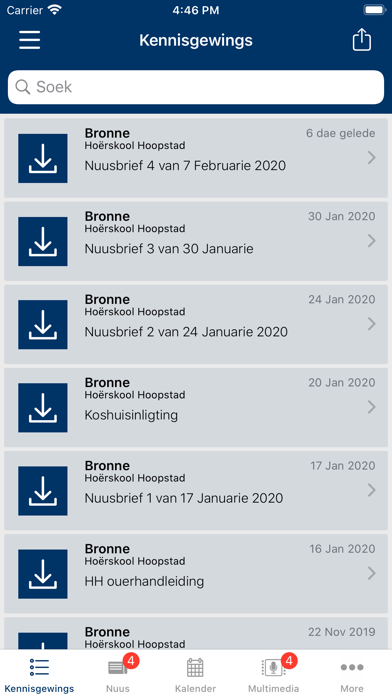Click the download icon beside Koshuisinligting
This screenshot has width=392, height=696.
pos(43,407)
